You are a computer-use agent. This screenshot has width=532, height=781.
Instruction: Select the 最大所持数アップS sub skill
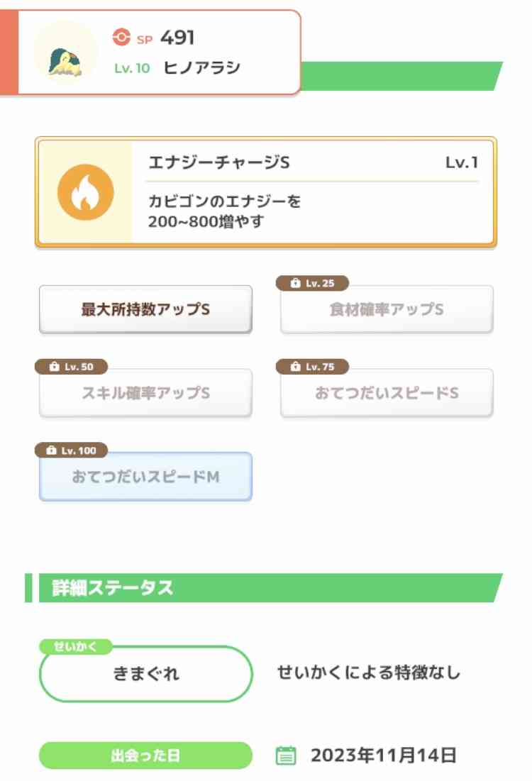[x=145, y=309]
